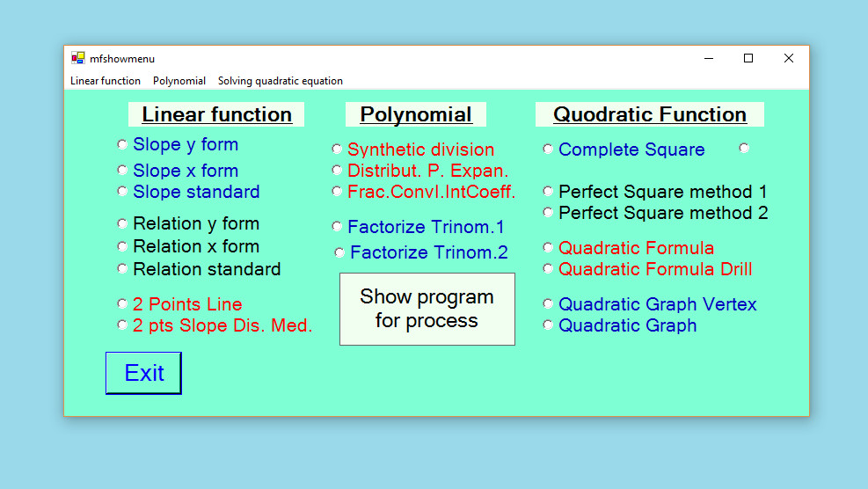The height and width of the screenshot is (489, 868).
Task: Select the Slope y form option
Action: point(122,144)
